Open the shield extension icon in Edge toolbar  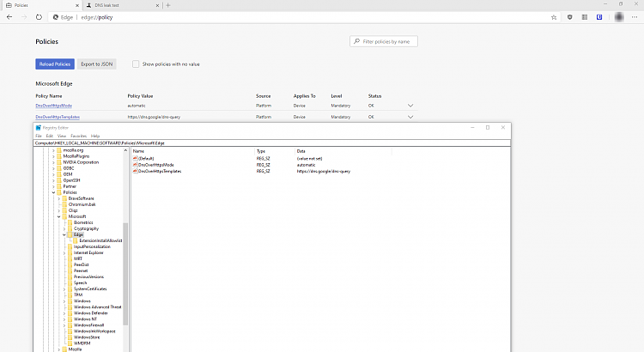pyautogui.click(x=569, y=17)
